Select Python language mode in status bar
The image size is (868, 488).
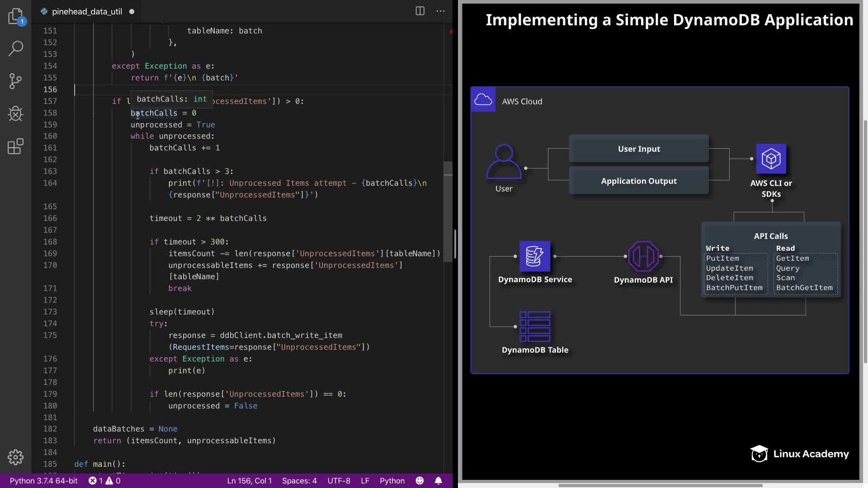click(x=392, y=481)
